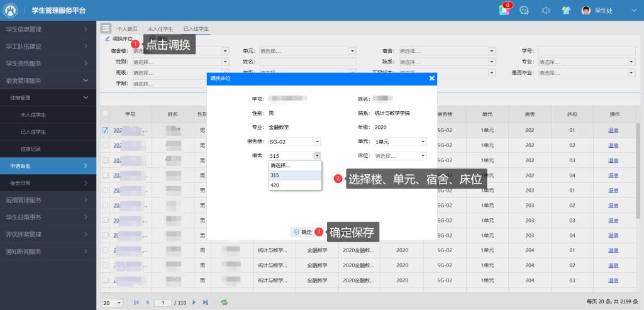Viewport: 644px width, 310px height.
Task: Open the notifications icon with red badge
Action: pos(505,10)
